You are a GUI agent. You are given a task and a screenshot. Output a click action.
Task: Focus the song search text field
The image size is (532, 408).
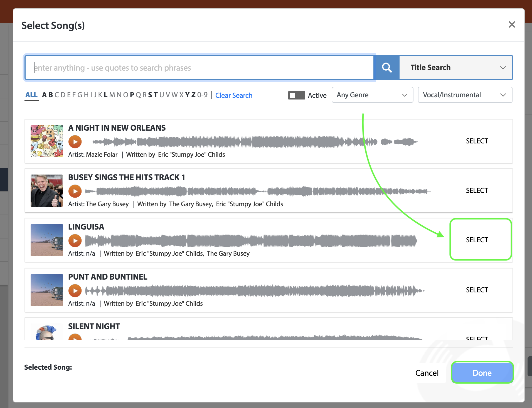199,68
